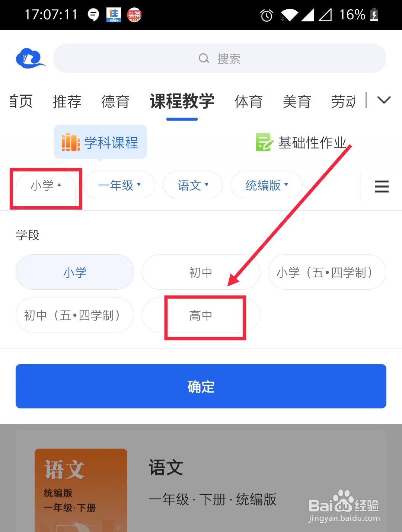
Task: Tap the blue cloud app logo
Action: 31,58
